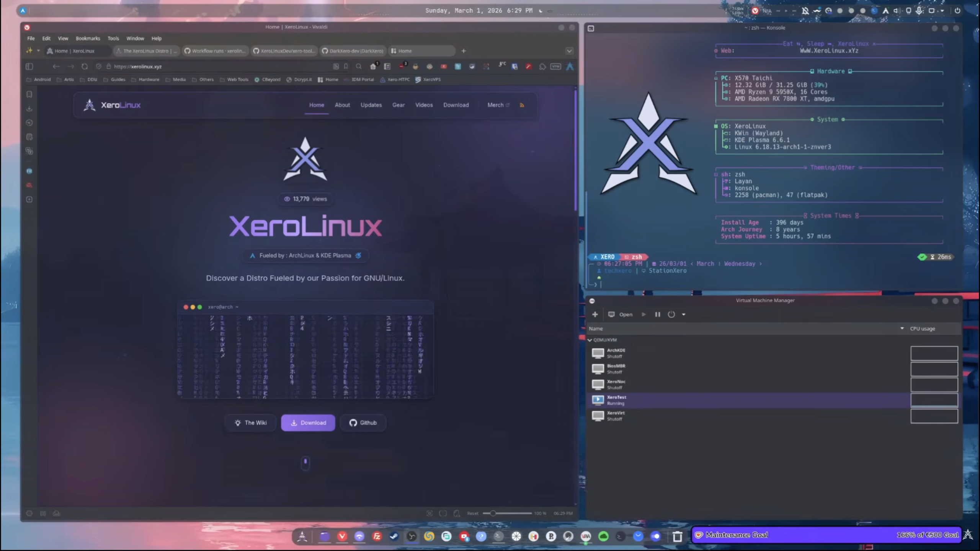This screenshot has width=980, height=551.
Task: Open the Github link on the XeroLinux page
Action: 363,422
